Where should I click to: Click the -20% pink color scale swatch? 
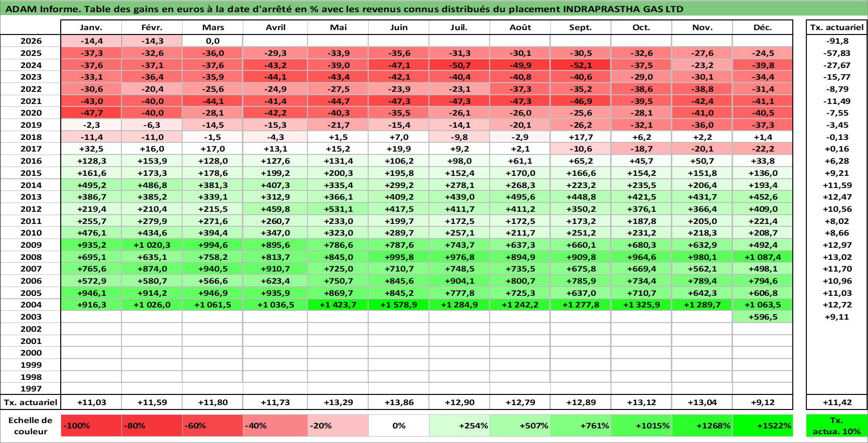pos(338,426)
